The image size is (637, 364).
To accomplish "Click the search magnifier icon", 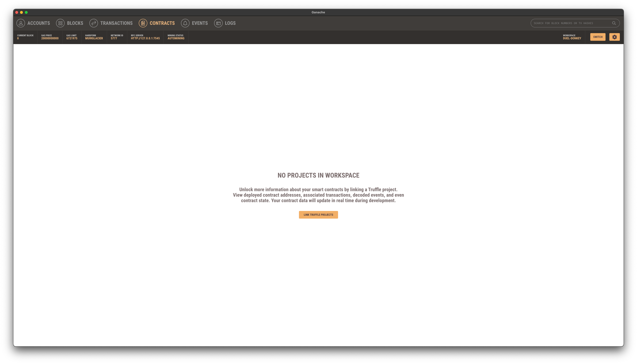I will click(x=614, y=23).
